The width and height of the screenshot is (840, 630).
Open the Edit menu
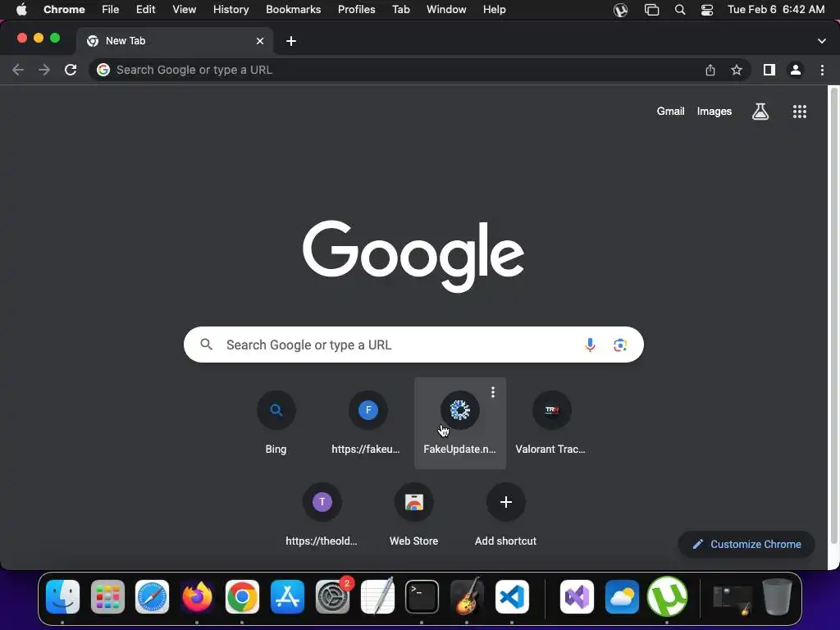point(145,10)
